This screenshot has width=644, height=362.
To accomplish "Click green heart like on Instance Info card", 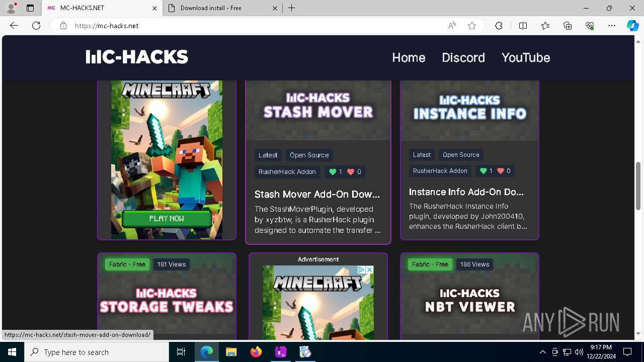I will tap(484, 171).
